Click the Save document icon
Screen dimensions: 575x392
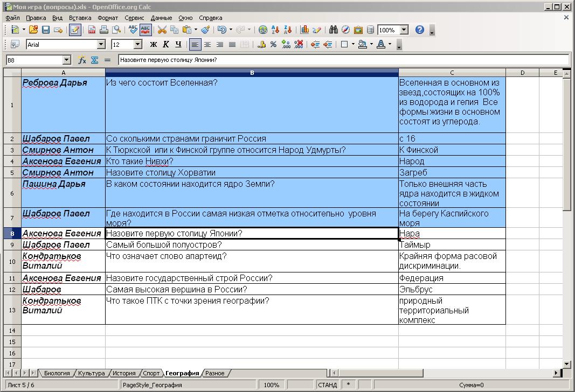[x=46, y=30]
